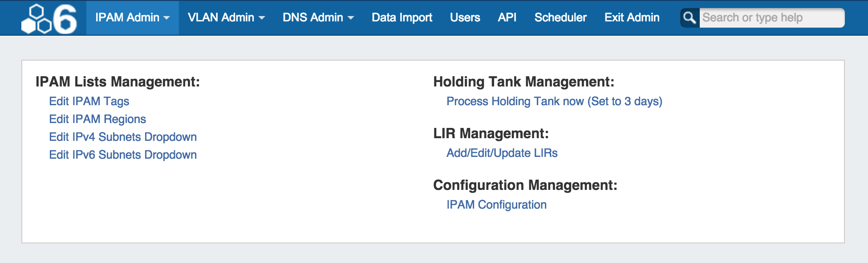Go to the Data Import page
868x263 pixels.
tap(402, 18)
